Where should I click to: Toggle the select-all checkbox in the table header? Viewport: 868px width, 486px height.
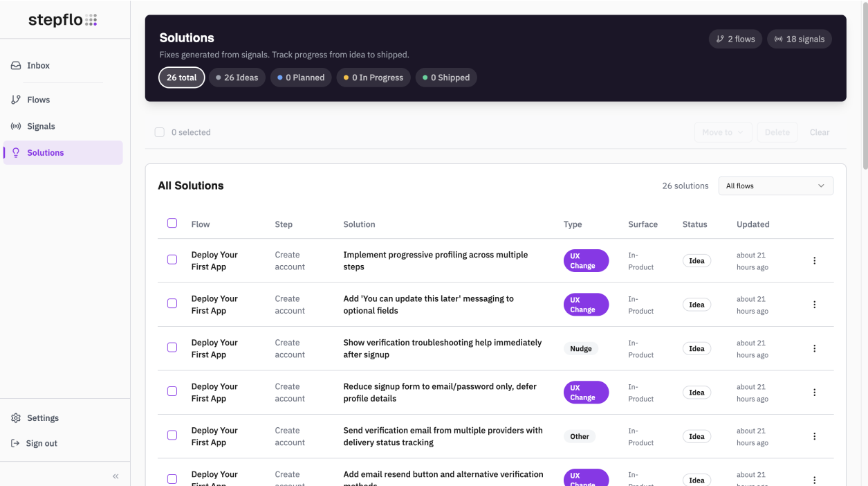click(172, 223)
